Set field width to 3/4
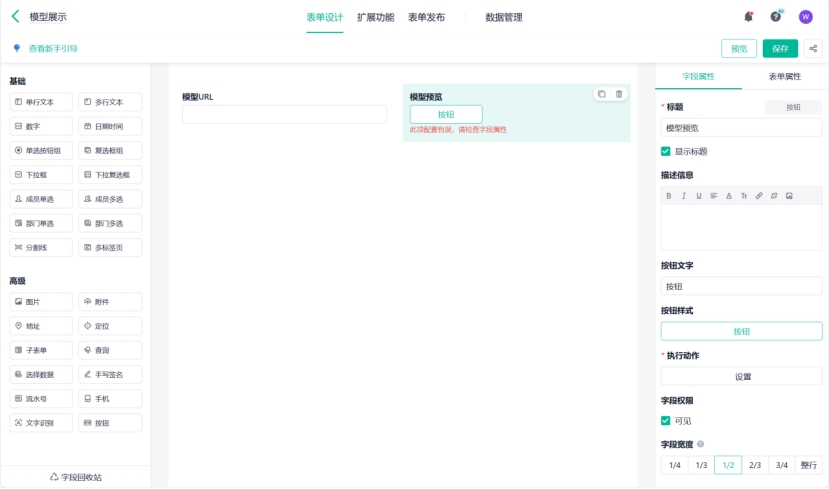 [782, 465]
